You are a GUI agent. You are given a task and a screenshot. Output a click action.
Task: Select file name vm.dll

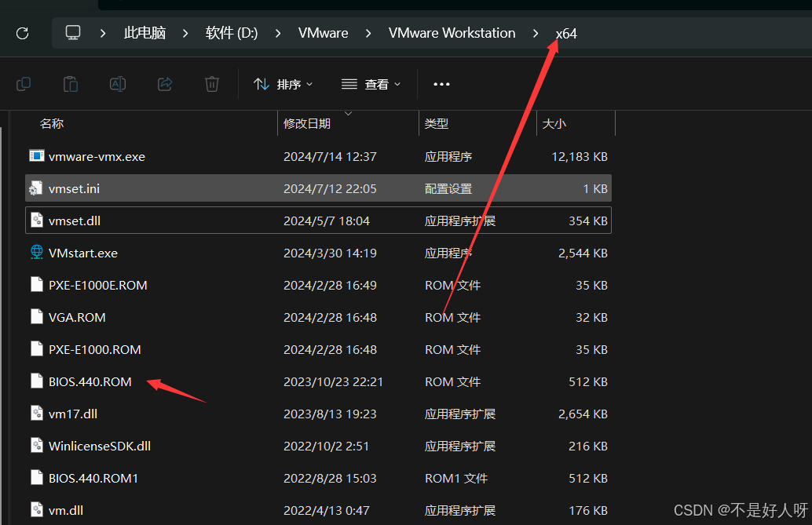(66, 510)
